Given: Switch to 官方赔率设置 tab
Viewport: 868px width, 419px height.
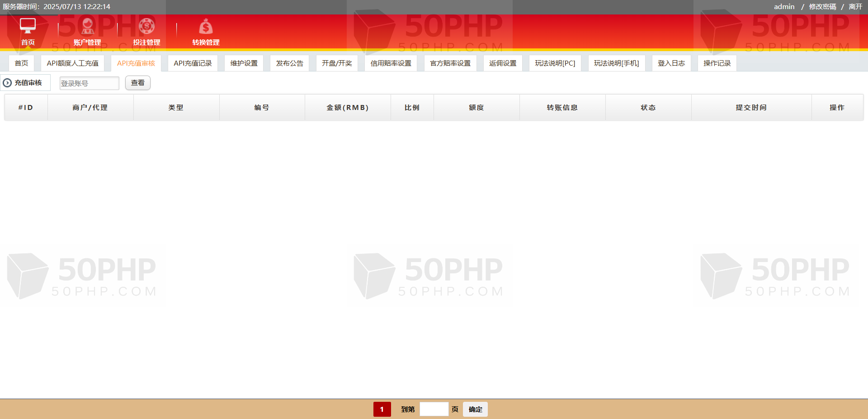Looking at the screenshot, I should pyautogui.click(x=450, y=63).
